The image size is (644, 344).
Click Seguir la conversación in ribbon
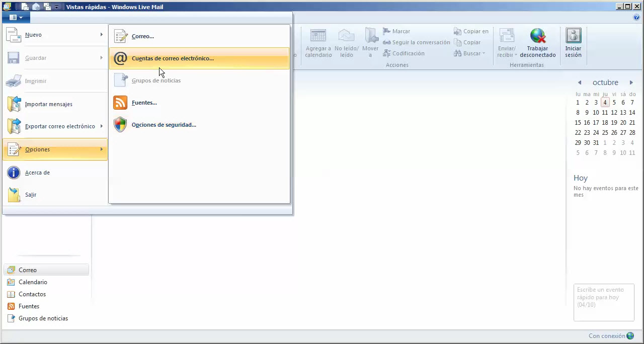click(416, 42)
